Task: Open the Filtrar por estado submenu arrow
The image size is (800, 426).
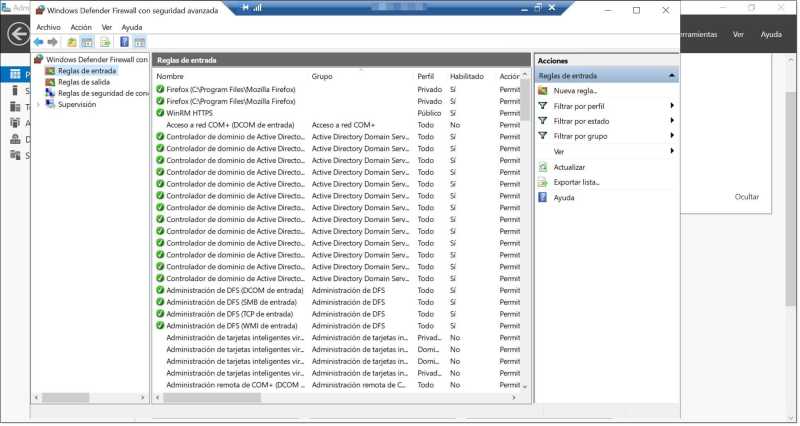Action: point(672,121)
